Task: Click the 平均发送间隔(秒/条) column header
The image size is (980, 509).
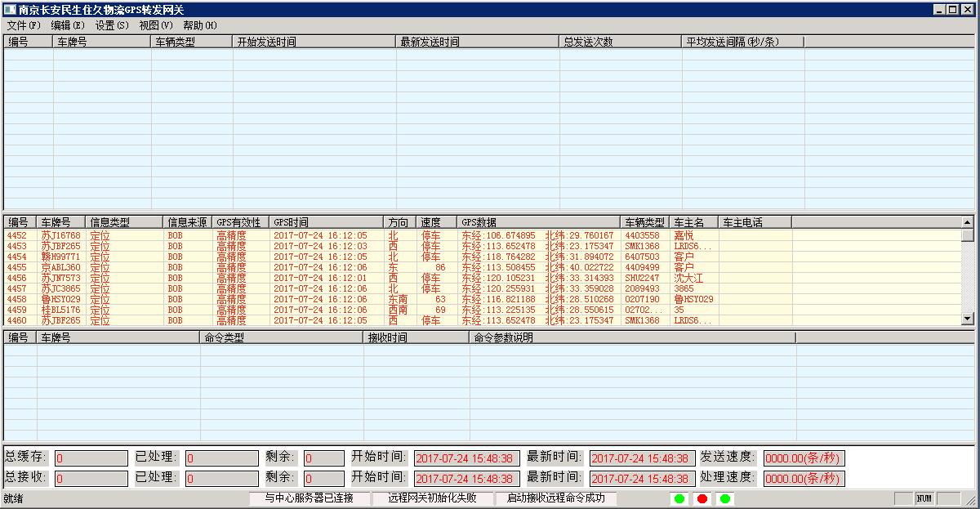Action: coord(743,42)
